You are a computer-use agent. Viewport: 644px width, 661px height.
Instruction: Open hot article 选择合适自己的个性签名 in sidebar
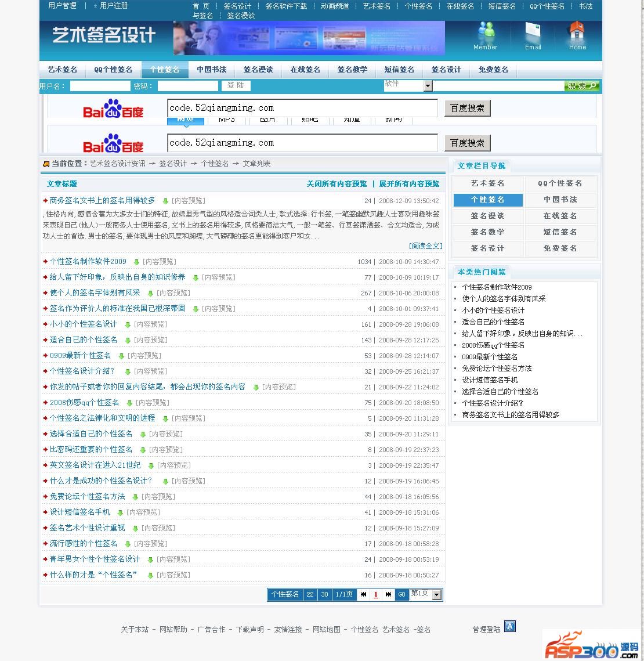pyautogui.click(x=500, y=392)
